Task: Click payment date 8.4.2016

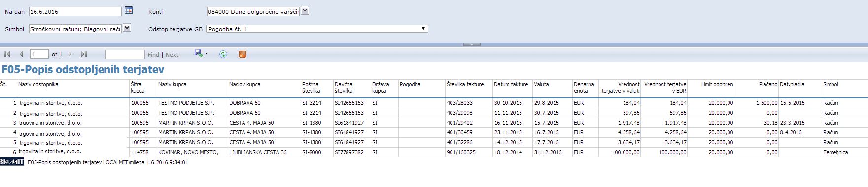Action: [791, 132]
